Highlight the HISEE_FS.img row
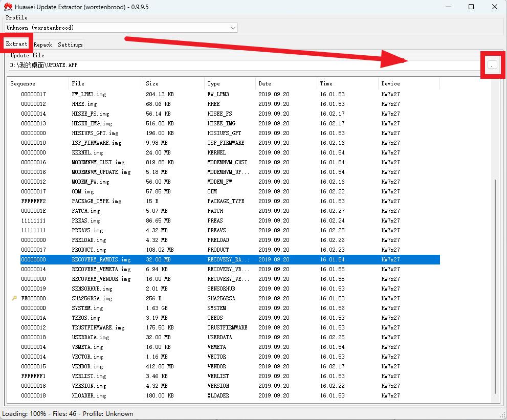 click(230, 114)
